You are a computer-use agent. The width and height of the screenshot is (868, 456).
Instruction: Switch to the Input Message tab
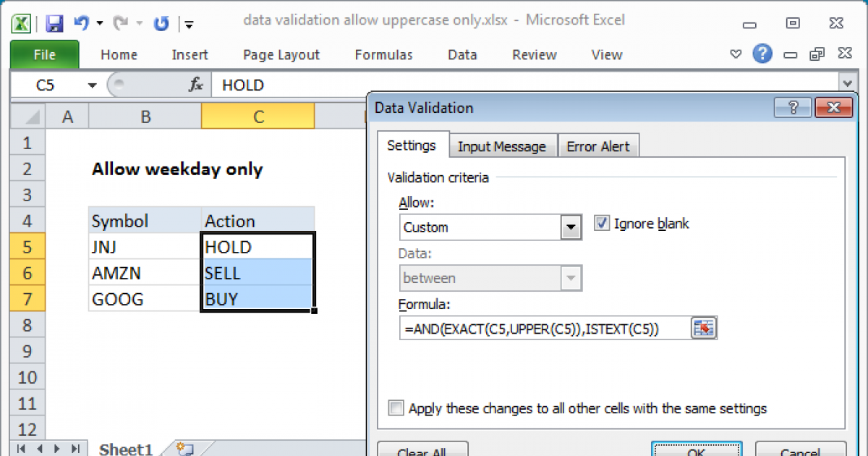tap(501, 146)
